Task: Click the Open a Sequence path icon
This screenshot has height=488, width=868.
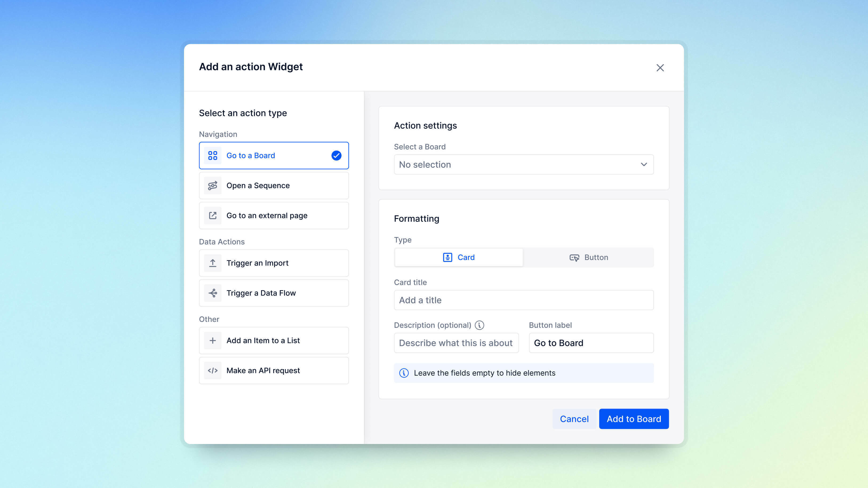Action: pos(213,185)
